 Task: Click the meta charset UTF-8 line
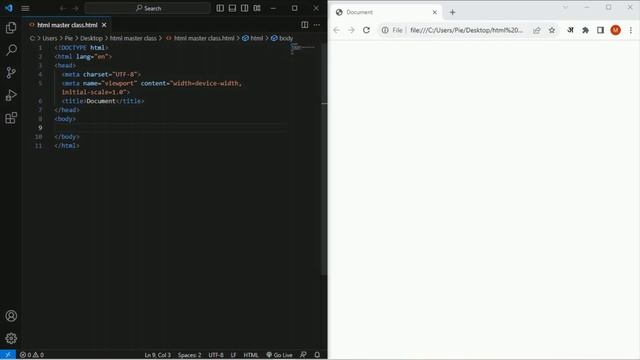[101, 75]
